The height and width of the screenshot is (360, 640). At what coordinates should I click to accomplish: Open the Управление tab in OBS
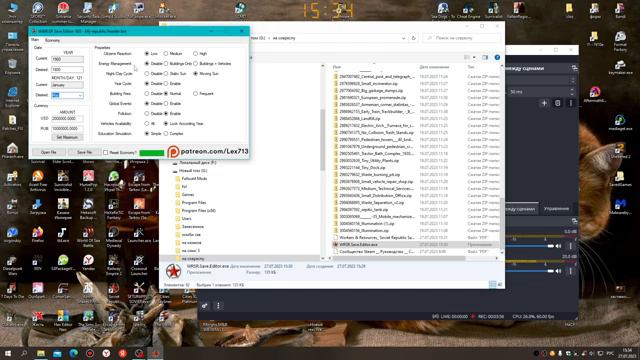tap(556, 209)
